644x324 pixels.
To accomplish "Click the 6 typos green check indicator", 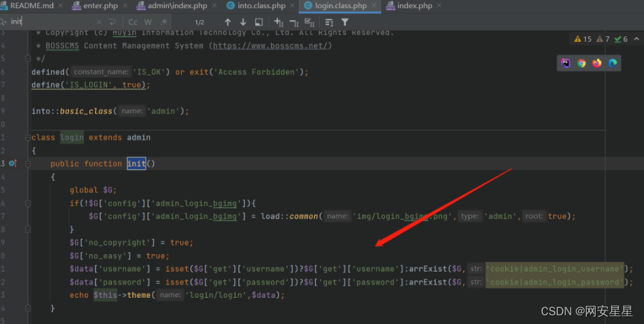I will [621, 39].
